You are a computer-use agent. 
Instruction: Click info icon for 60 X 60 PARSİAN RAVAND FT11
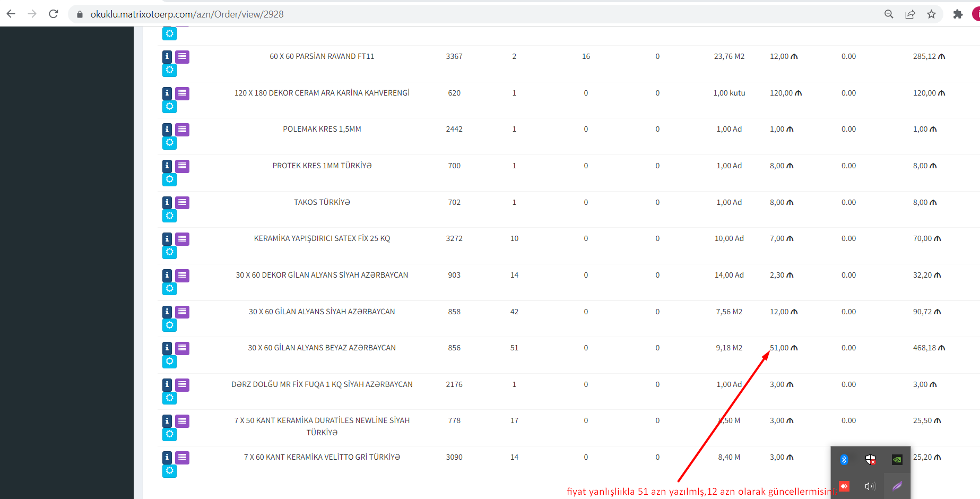pos(167,56)
